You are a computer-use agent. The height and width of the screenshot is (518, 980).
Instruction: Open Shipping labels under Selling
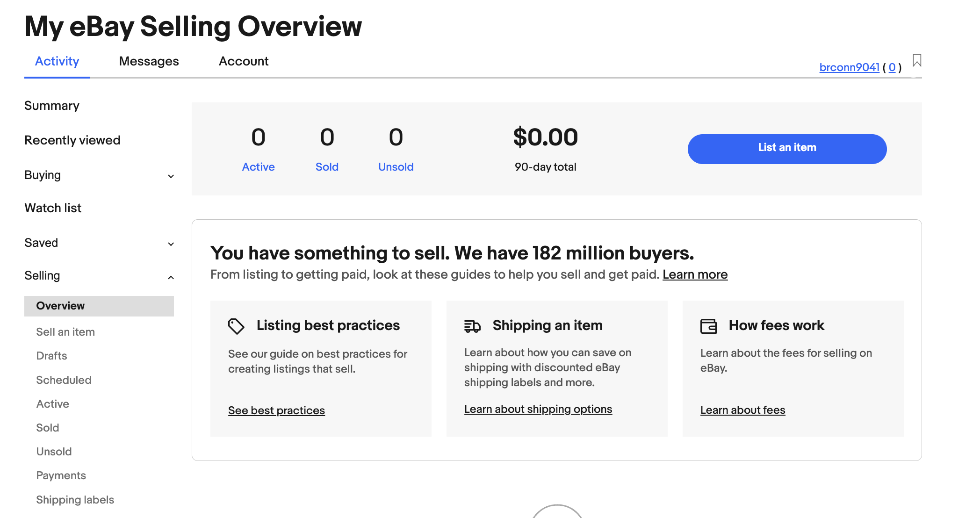tap(75, 500)
